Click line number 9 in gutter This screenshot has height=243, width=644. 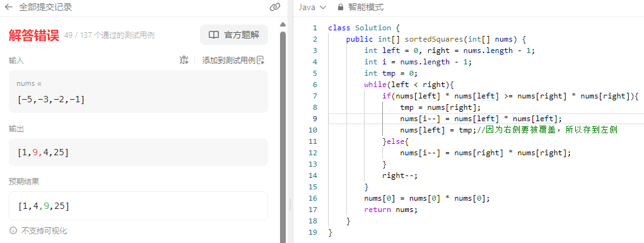click(x=315, y=119)
